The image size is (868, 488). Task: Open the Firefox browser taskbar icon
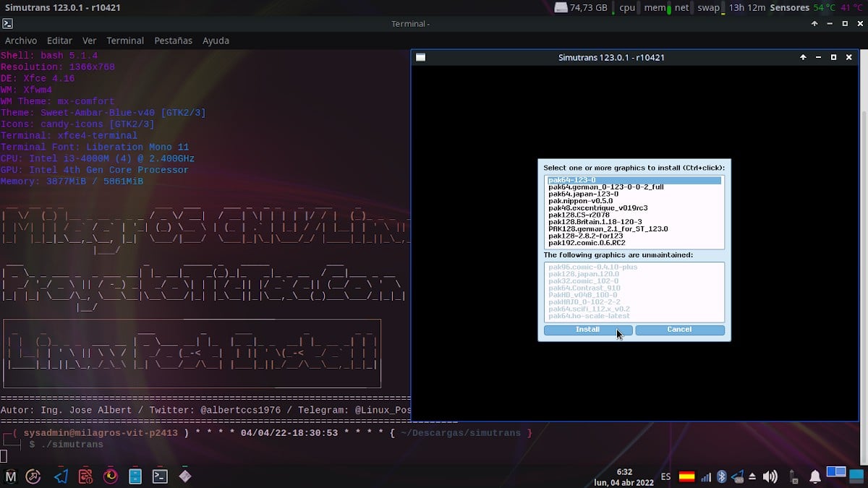click(x=111, y=476)
